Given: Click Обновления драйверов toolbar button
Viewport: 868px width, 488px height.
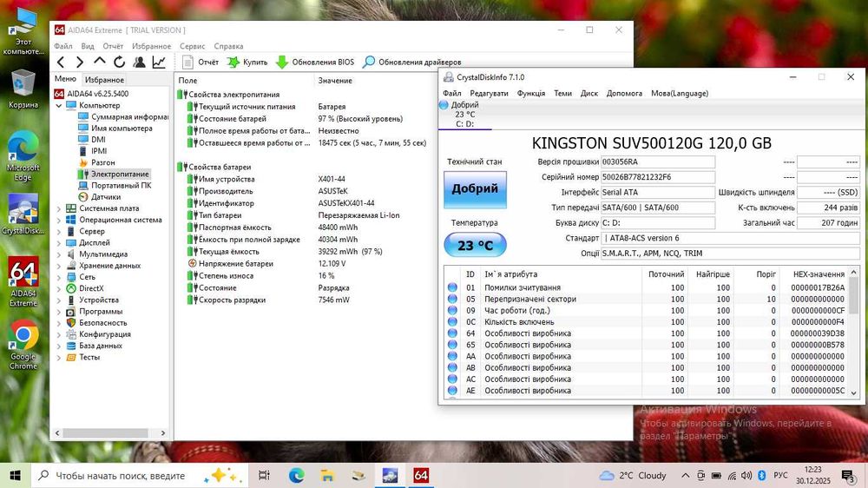Looking at the screenshot, I should coord(411,62).
